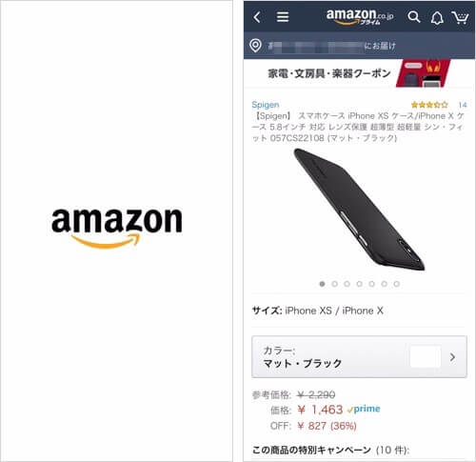Open notifications bell icon
This screenshot has width=476, height=462.
pos(437,18)
